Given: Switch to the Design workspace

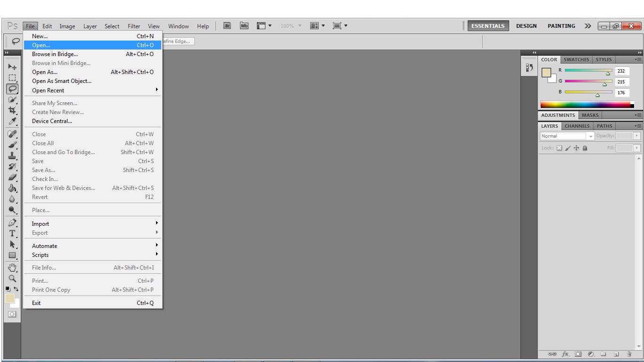Looking at the screenshot, I should [526, 26].
